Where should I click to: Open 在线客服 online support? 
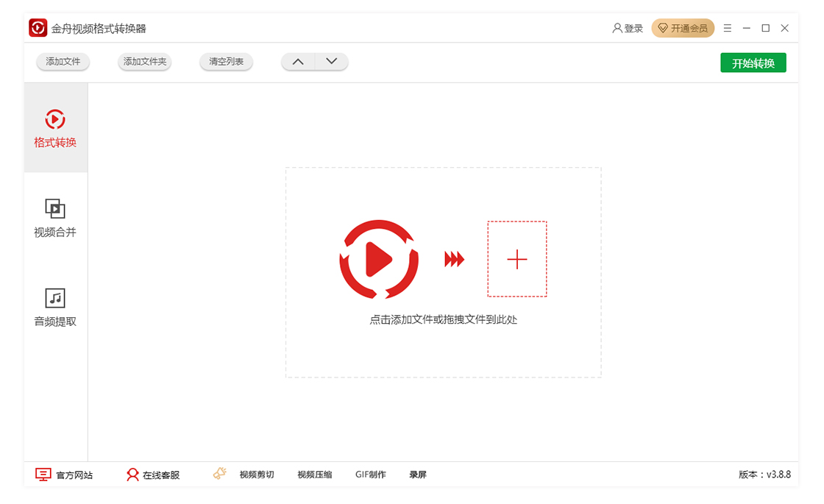click(x=154, y=475)
